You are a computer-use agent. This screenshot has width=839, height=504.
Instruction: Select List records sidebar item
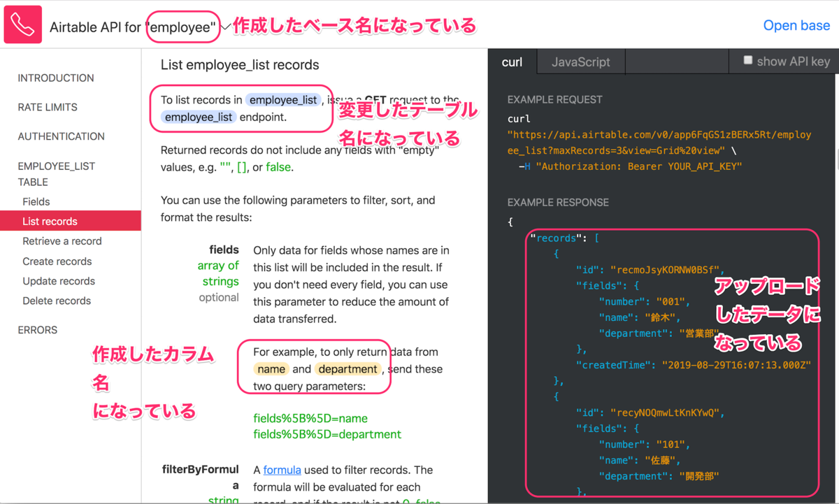[71, 222]
